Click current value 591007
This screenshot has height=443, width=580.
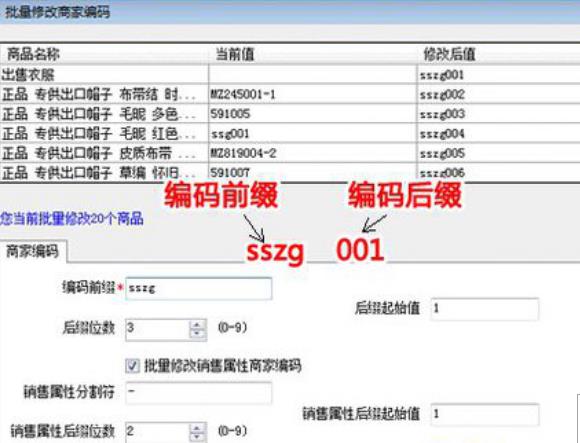point(230,173)
